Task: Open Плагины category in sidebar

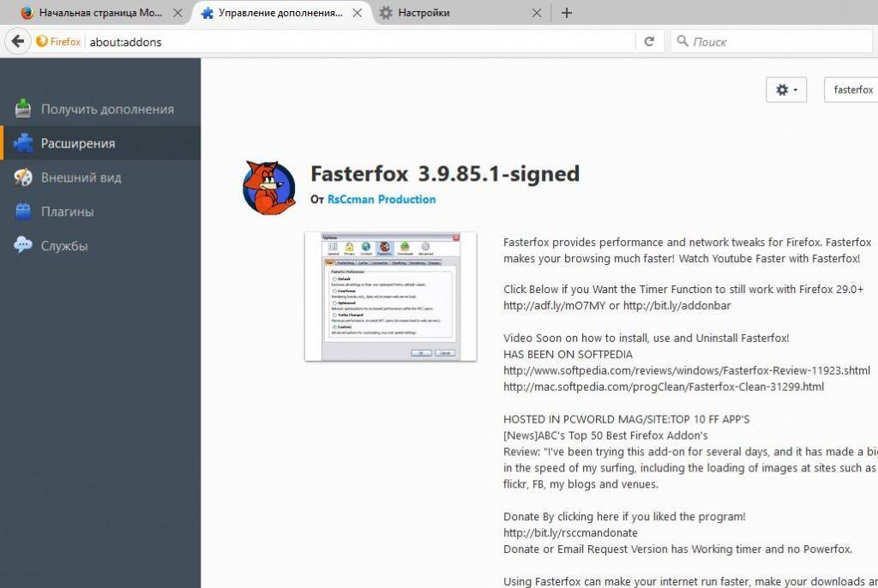Action: coord(101,212)
